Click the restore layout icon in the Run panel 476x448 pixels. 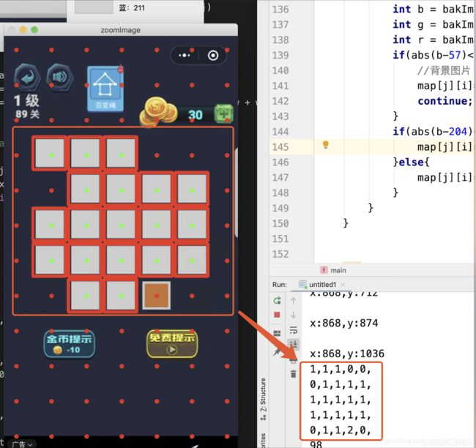277,333
